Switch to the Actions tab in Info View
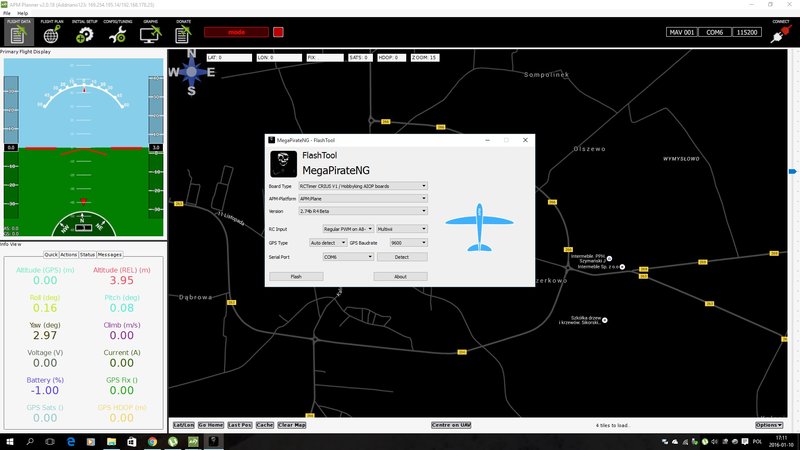The width and height of the screenshot is (800, 450). 68,255
